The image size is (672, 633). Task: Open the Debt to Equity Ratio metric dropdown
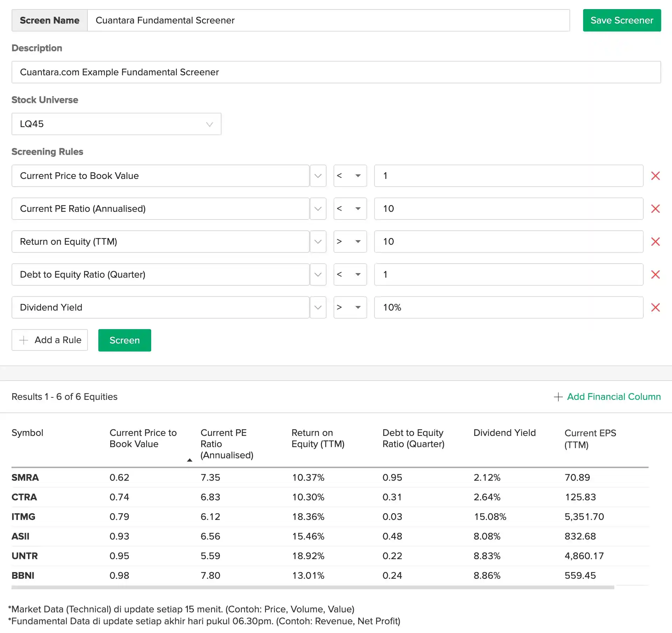pos(318,274)
